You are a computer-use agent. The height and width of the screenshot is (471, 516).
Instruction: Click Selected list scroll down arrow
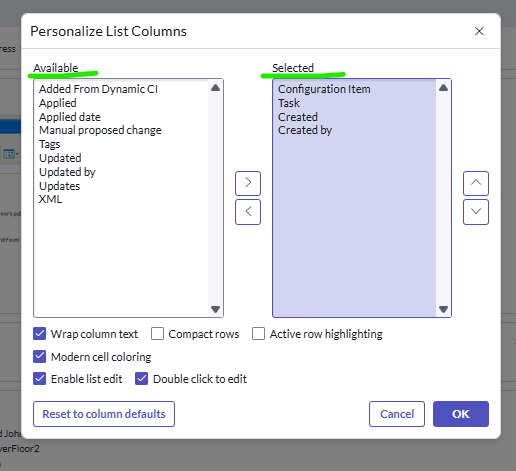click(443, 309)
